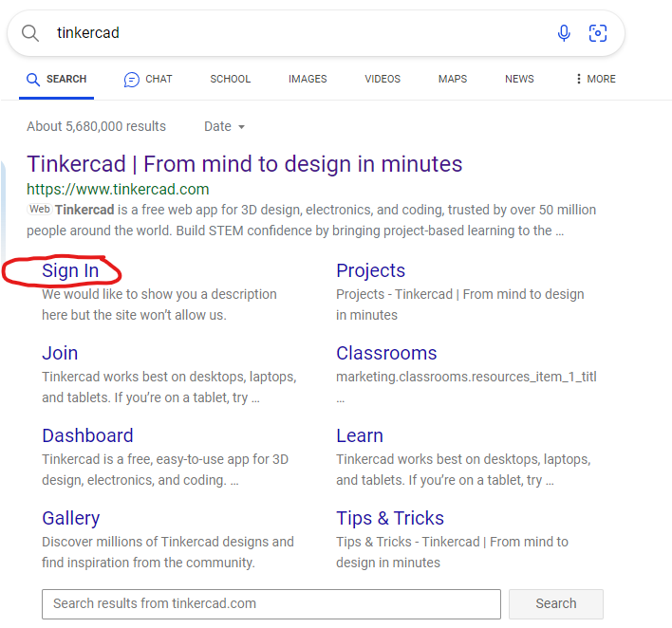
Task: Switch to the VIDEOS tab
Action: pyautogui.click(x=383, y=80)
